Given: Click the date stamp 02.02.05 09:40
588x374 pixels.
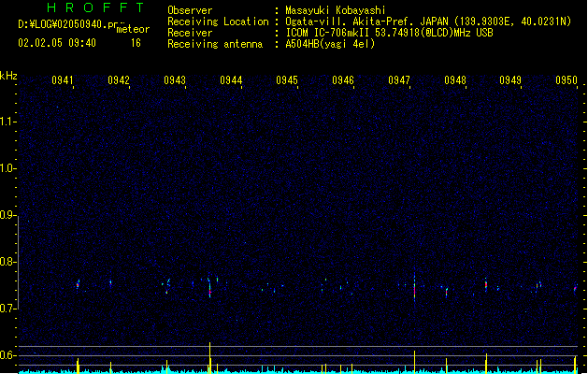Looking at the screenshot, I should click(57, 43).
